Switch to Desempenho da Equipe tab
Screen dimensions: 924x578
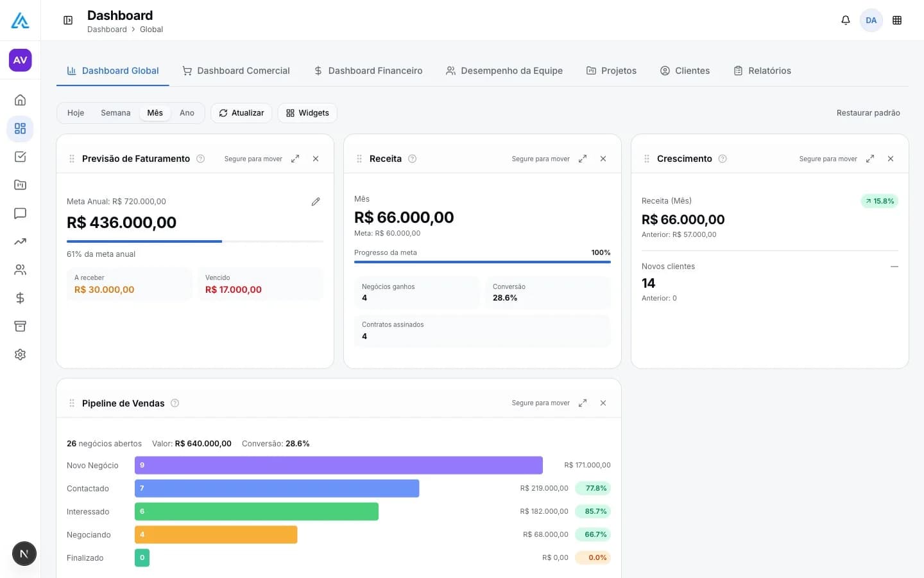tap(504, 71)
